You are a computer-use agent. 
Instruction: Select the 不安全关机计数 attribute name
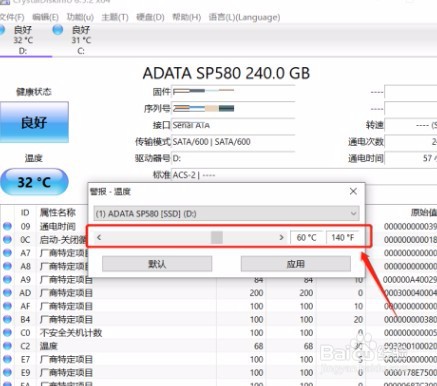[x=71, y=333]
